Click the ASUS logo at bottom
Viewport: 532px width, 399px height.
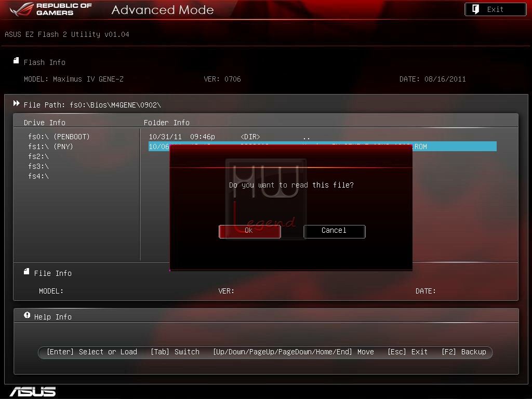(x=33, y=392)
